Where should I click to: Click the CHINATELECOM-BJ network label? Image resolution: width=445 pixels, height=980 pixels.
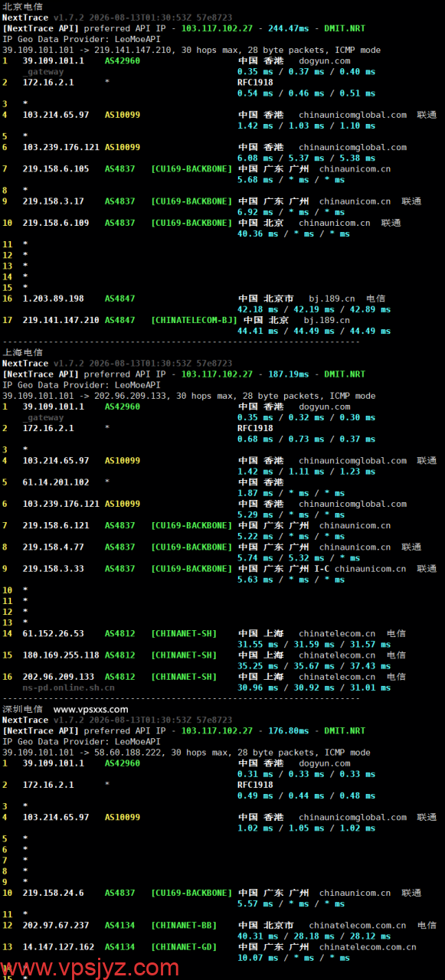[x=195, y=320]
